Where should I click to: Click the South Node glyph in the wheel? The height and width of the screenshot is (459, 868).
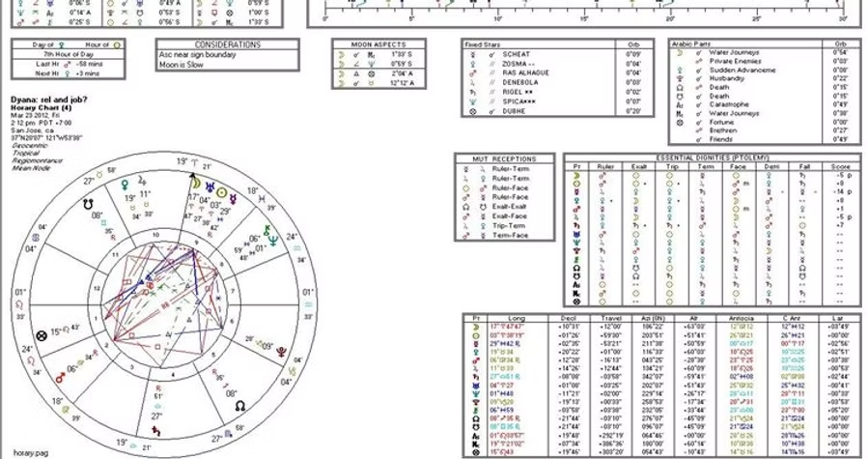click(88, 205)
